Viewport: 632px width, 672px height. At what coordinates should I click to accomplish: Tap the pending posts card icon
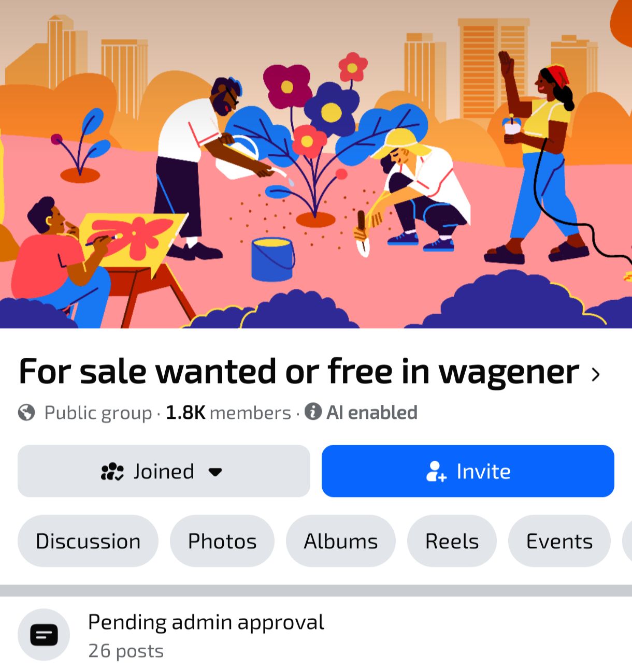(x=44, y=635)
